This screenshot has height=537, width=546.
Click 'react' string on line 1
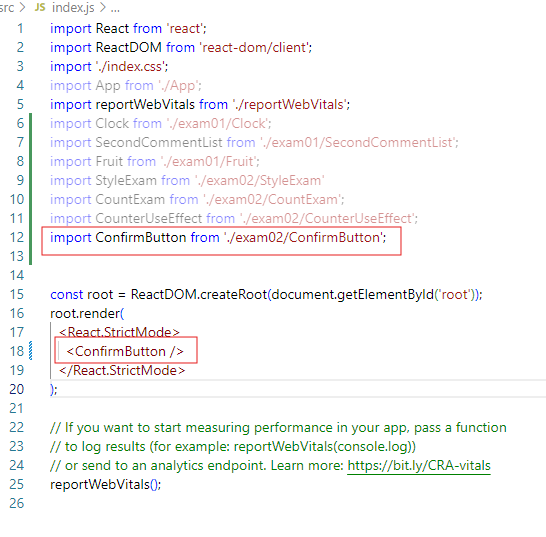pyautogui.click(x=185, y=29)
